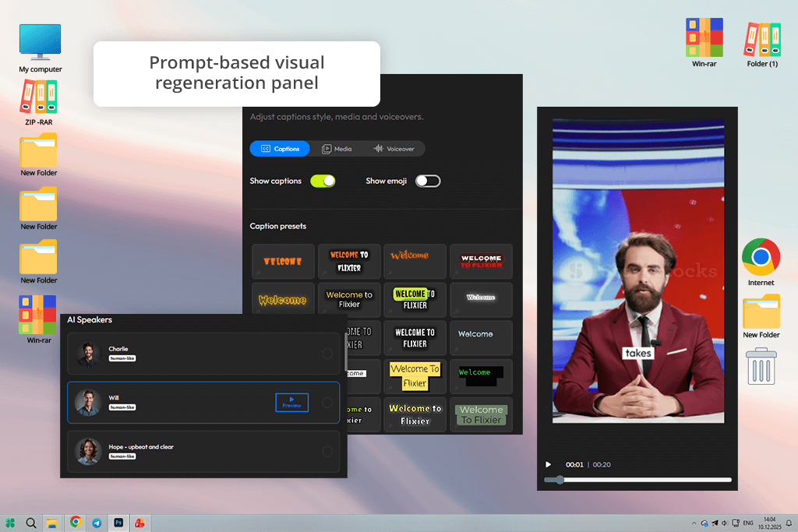Click the volume speaker tray icon
Image resolution: width=798 pixels, height=532 pixels.
pos(724,523)
